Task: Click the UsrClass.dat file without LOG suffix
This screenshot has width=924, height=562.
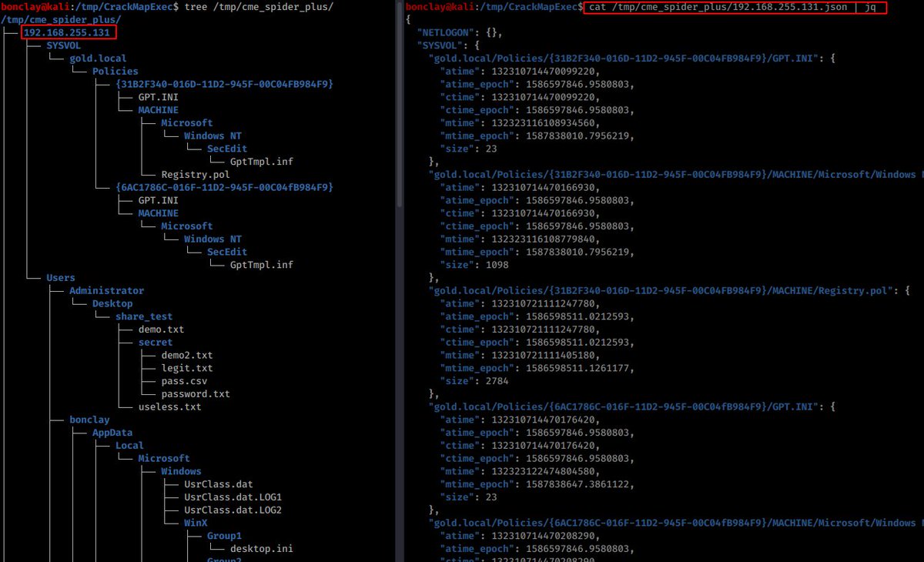Action: (x=219, y=484)
